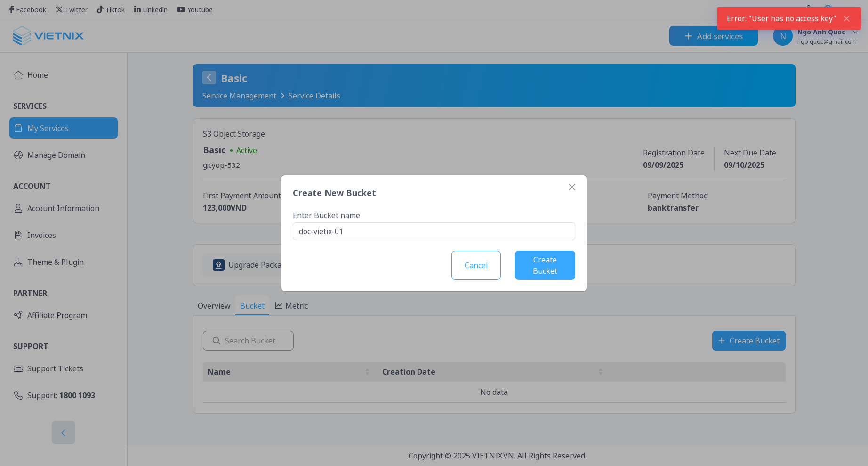The height and width of the screenshot is (466, 868).
Task: Click the Invoices icon in sidebar
Action: tap(18, 235)
